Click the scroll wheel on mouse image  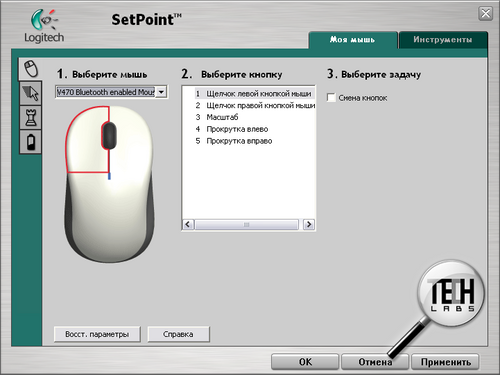pyautogui.click(x=109, y=135)
